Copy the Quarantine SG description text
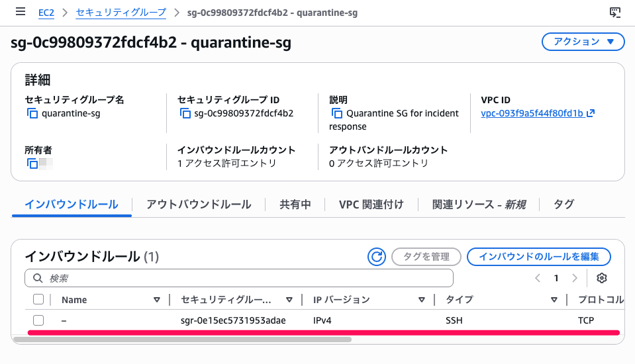Image resolution: width=635 pixels, height=364 pixels. coord(337,113)
